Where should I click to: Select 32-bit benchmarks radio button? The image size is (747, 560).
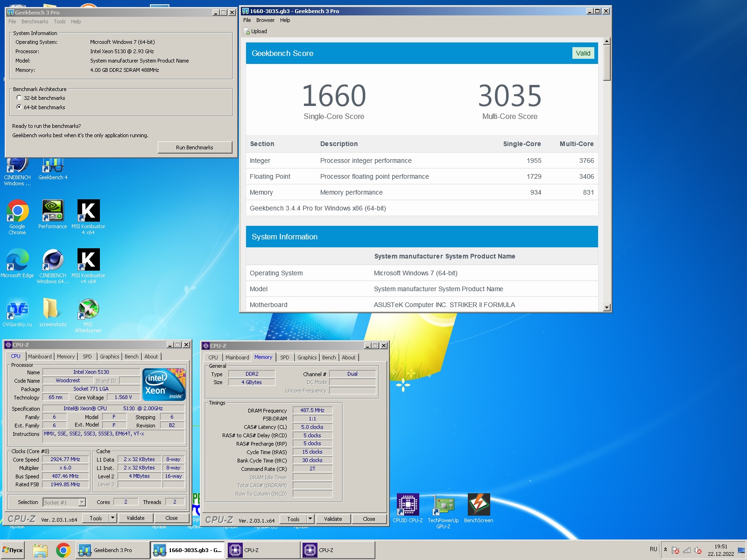click(19, 98)
